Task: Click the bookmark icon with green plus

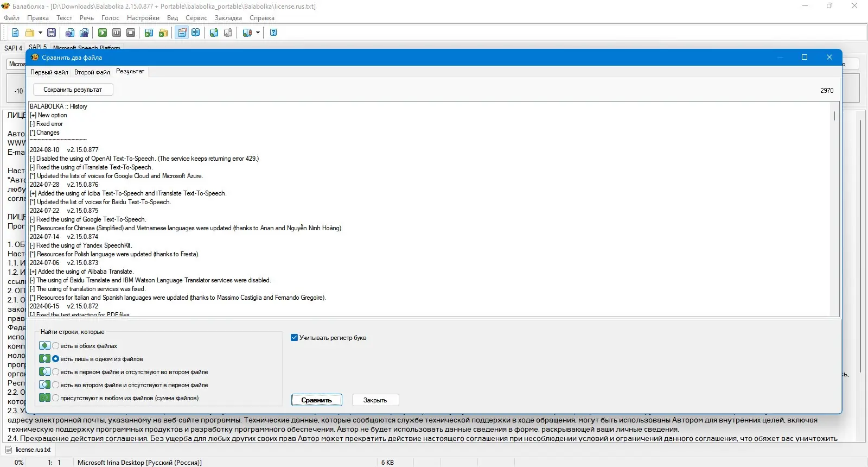Action: coord(214,33)
